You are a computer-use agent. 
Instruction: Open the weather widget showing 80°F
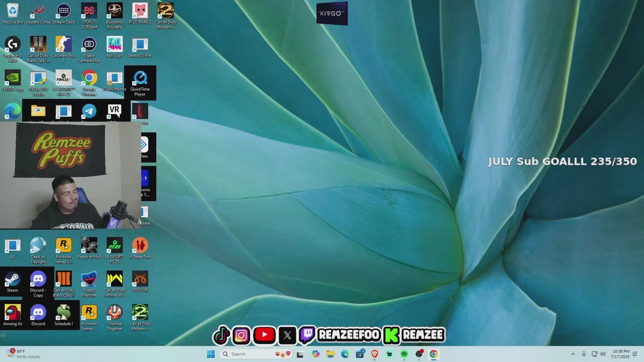[x=23, y=354]
